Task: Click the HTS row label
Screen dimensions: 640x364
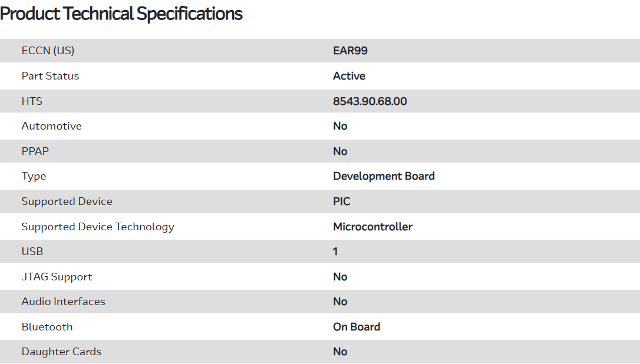Action: pos(32,101)
